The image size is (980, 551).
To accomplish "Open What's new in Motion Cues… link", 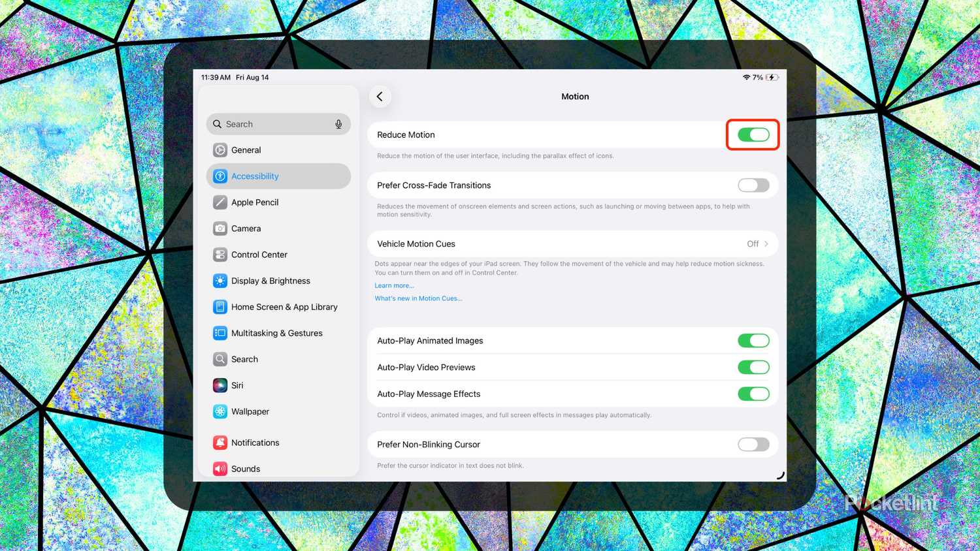I will (x=418, y=298).
